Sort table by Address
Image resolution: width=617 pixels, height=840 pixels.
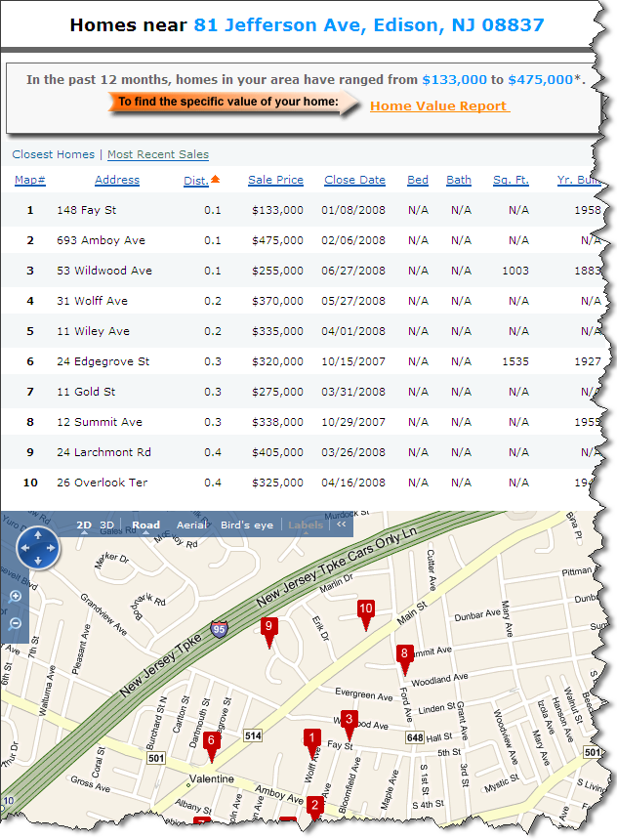click(117, 180)
